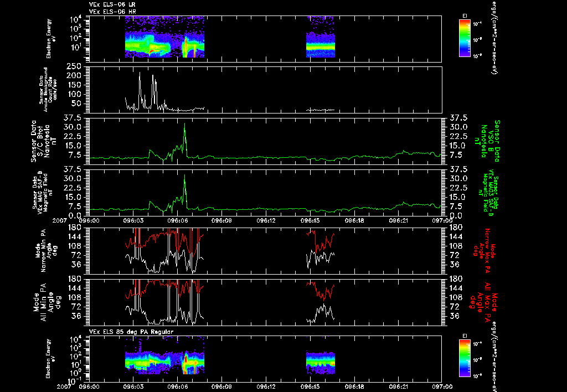
Task: Select the 'VEx ELS-06 HR' title text
Action: 112,12
